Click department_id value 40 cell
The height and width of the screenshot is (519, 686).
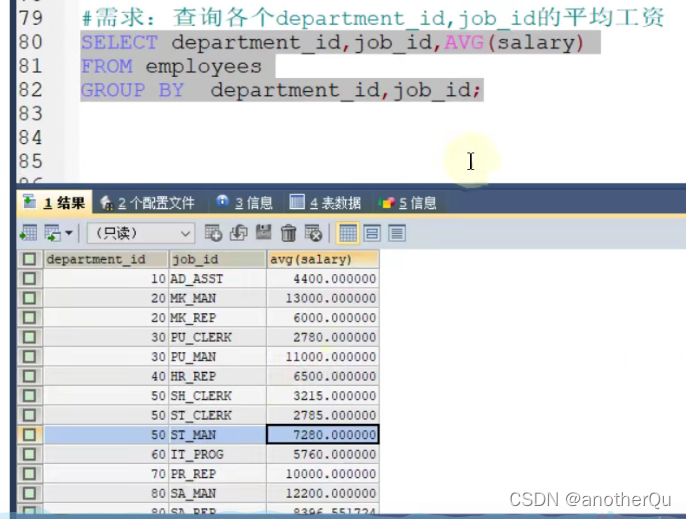pos(105,376)
